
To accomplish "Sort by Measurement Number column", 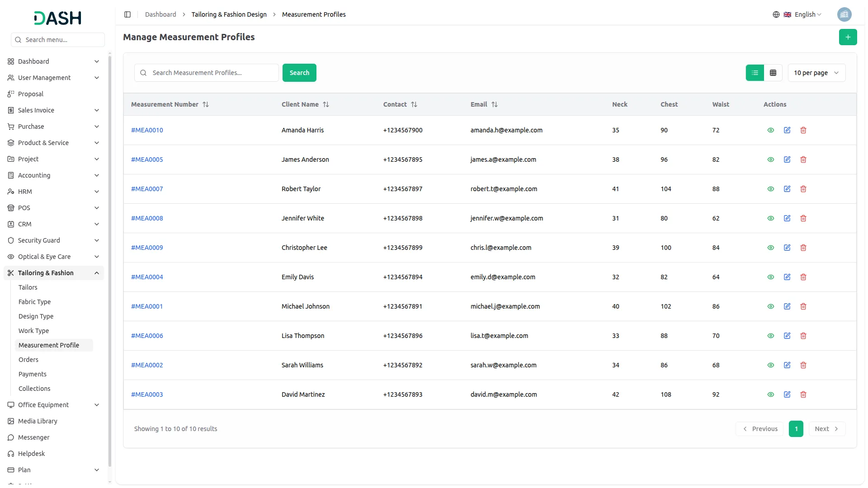I will tap(206, 104).
